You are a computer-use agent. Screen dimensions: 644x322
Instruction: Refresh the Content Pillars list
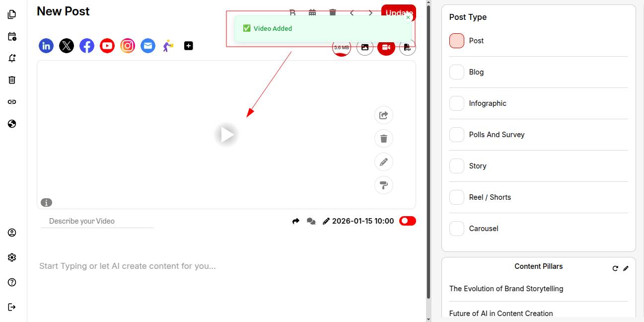pos(615,268)
